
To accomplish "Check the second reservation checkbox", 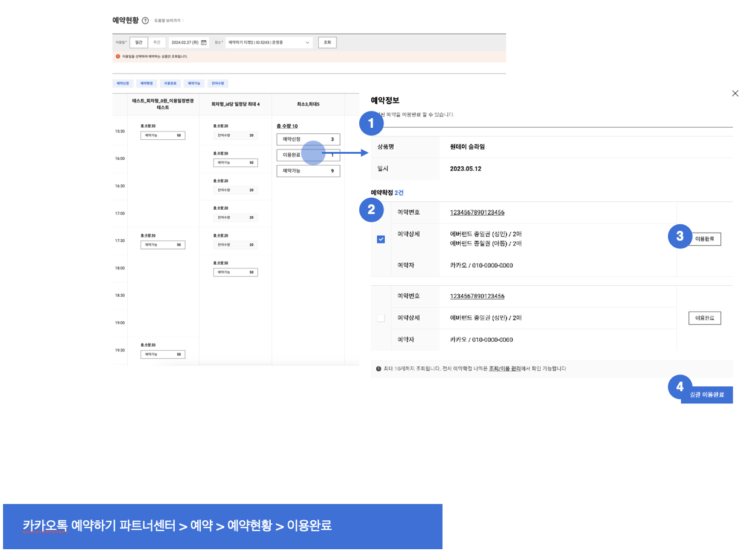I will [381, 318].
